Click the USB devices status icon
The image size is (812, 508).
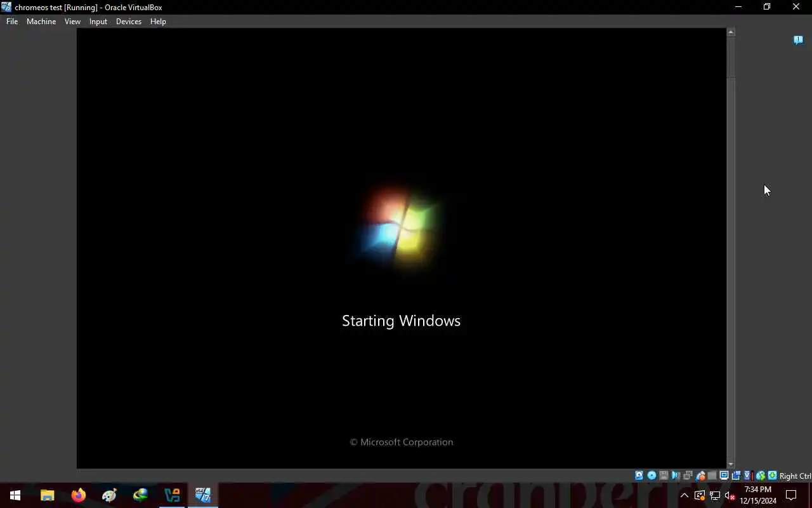pyautogui.click(x=700, y=476)
